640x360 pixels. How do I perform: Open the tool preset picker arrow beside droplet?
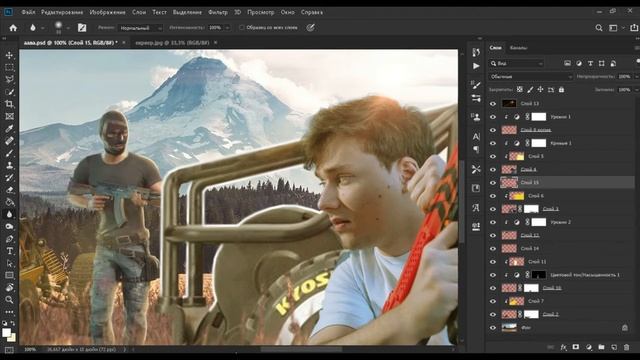click(42, 28)
